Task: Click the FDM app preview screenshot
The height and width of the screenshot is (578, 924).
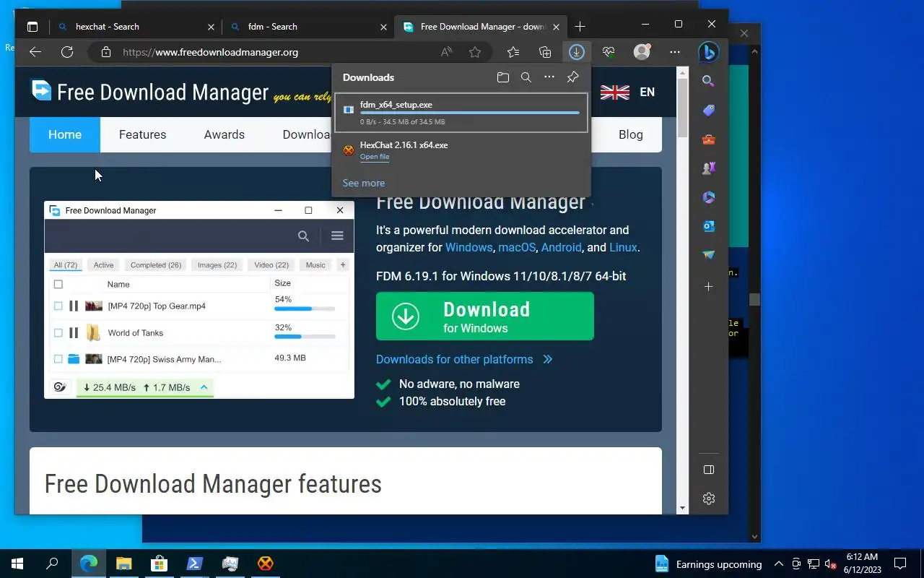Action: 199,300
